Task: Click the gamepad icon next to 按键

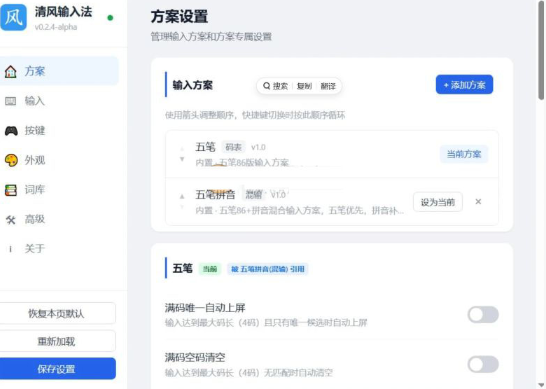Action: pos(11,131)
